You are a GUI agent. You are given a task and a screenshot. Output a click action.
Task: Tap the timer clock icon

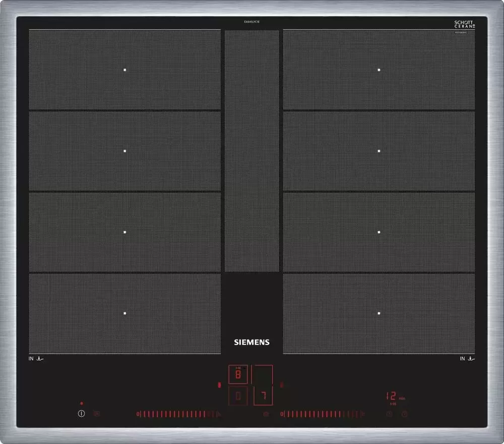point(389,414)
